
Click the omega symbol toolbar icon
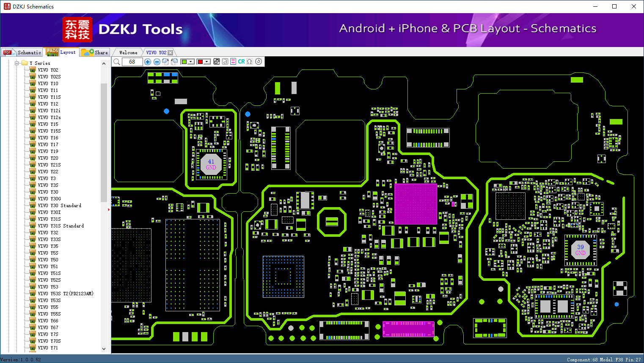pos(250,61)
